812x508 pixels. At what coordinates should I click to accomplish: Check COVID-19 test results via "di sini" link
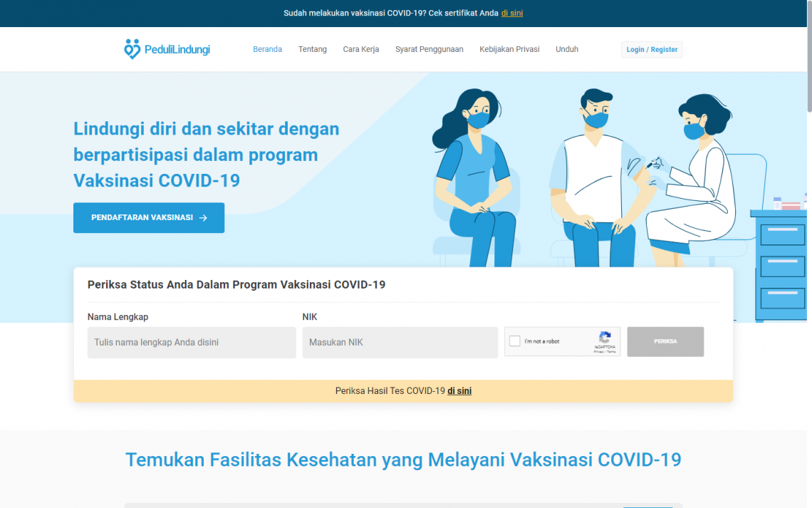coord(459,390)
